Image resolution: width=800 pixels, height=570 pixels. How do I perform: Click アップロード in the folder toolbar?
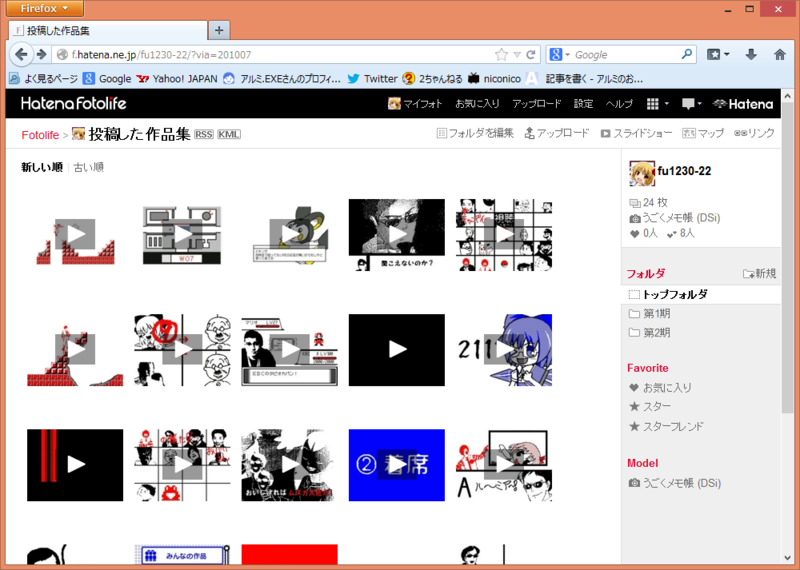pyautogui.click(x=557, y=133)
